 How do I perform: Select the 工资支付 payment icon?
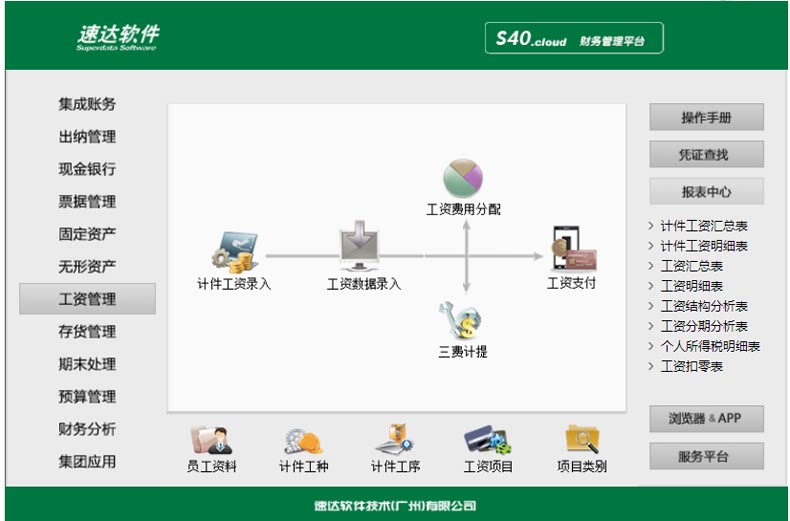click(x=574, y=248)
